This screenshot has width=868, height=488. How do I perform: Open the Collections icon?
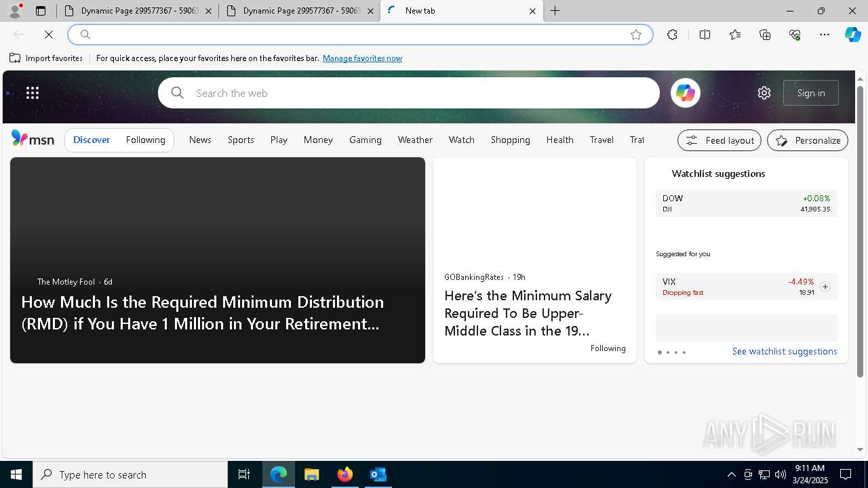[x=765, y=35]
